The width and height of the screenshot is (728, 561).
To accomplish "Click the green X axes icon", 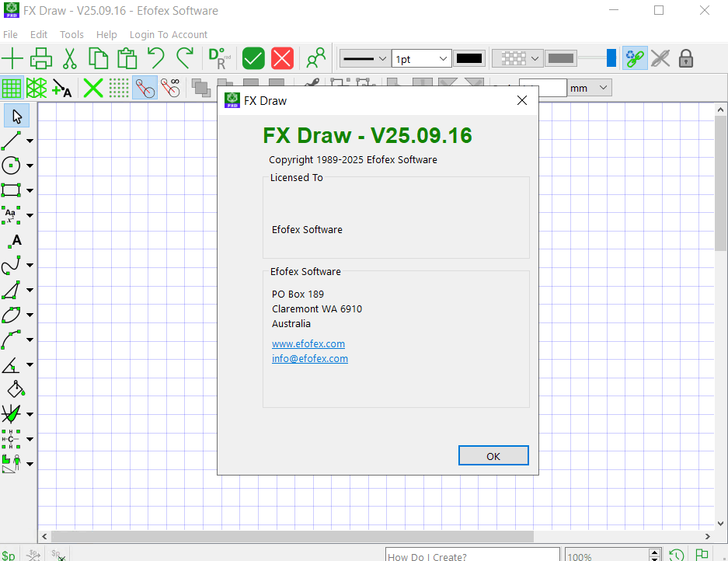I will (x=93, y=89).
